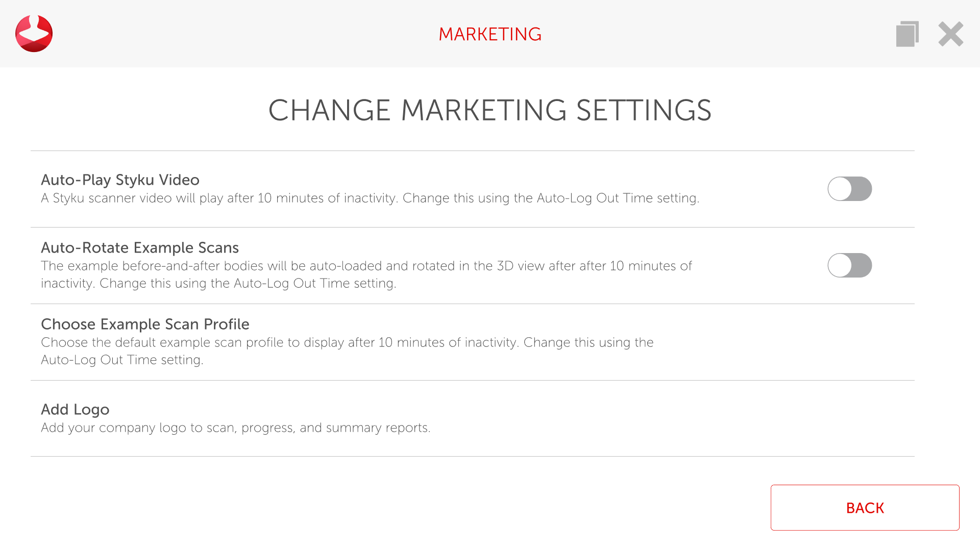Enable the Auto-Play Styku Video toggle
Viewport: 980px width, 551px height.
coord(849,189)
